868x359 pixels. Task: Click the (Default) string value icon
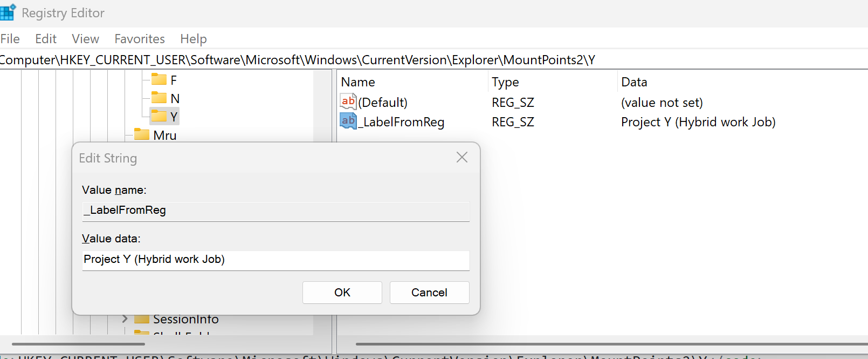click(348, 101)
